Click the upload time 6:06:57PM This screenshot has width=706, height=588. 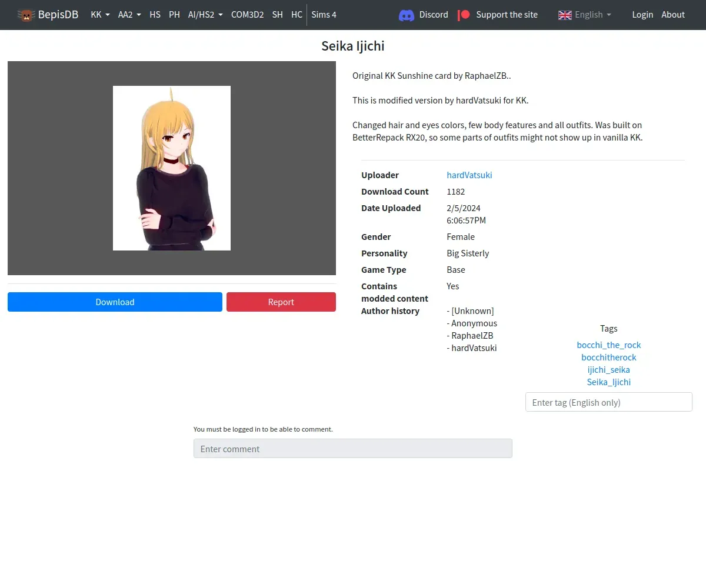[467, 220]
